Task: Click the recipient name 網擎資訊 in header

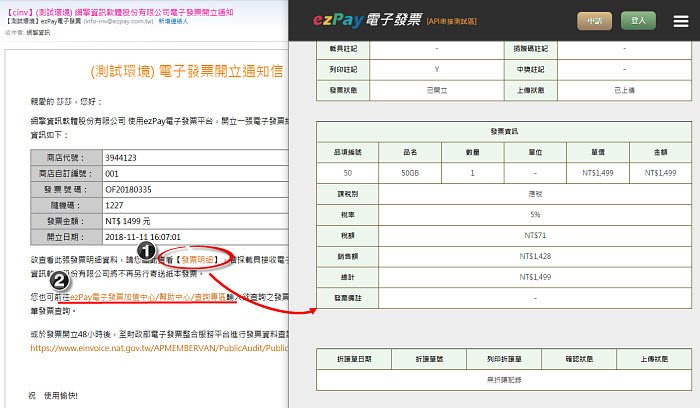Action: 38,33
